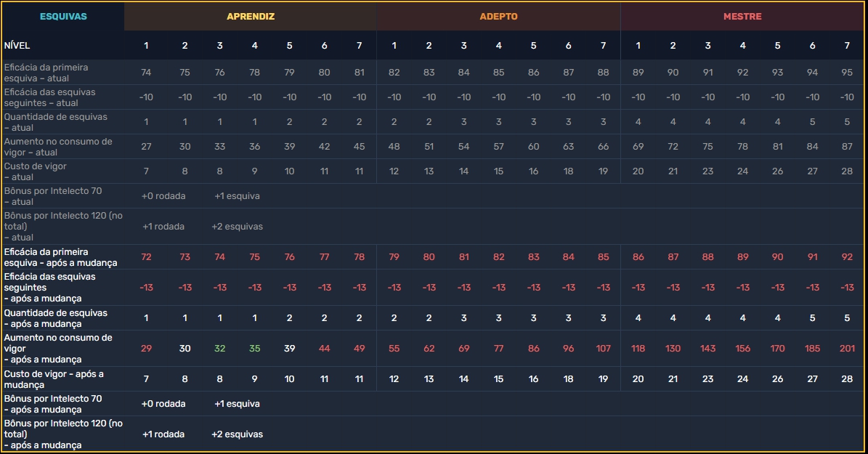
Task: Select the APRENDIZ column group header
Action: tap(251, 17)
